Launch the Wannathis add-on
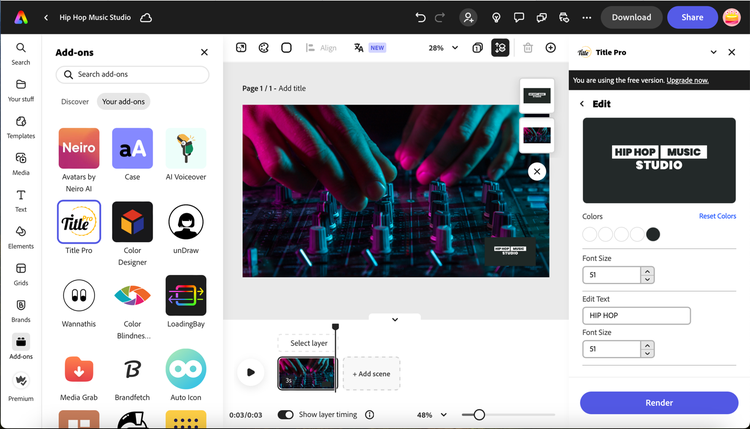Image resolution: width=750 pixels, height=429 pixels. point(79,301)
